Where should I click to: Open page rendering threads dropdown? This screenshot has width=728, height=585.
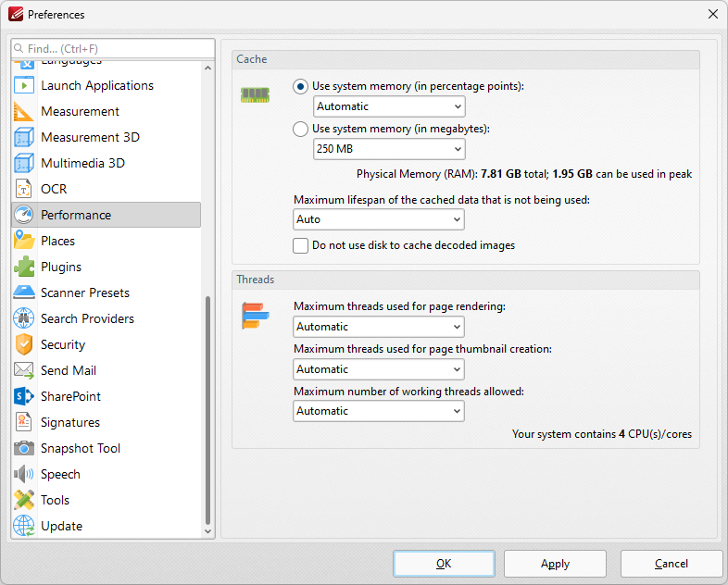point(379,327)
